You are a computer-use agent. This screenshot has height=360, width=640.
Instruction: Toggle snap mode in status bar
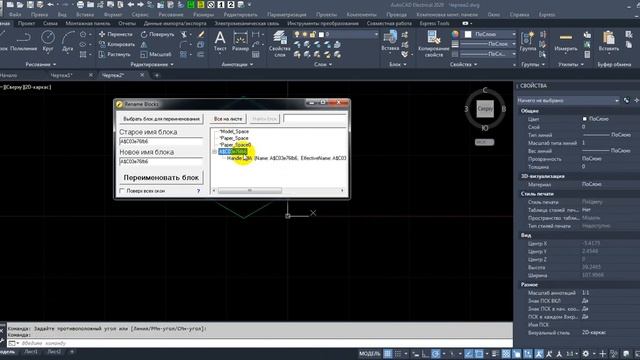[398, 354]
